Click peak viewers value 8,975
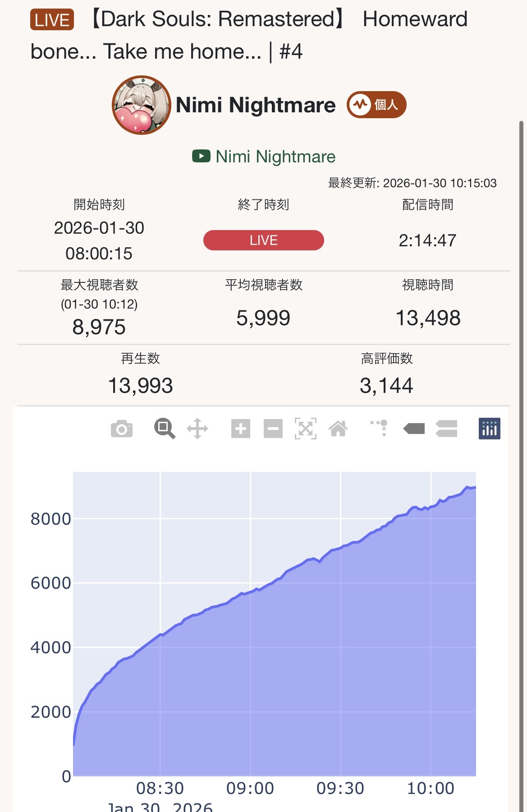 (x=99, y=327)
